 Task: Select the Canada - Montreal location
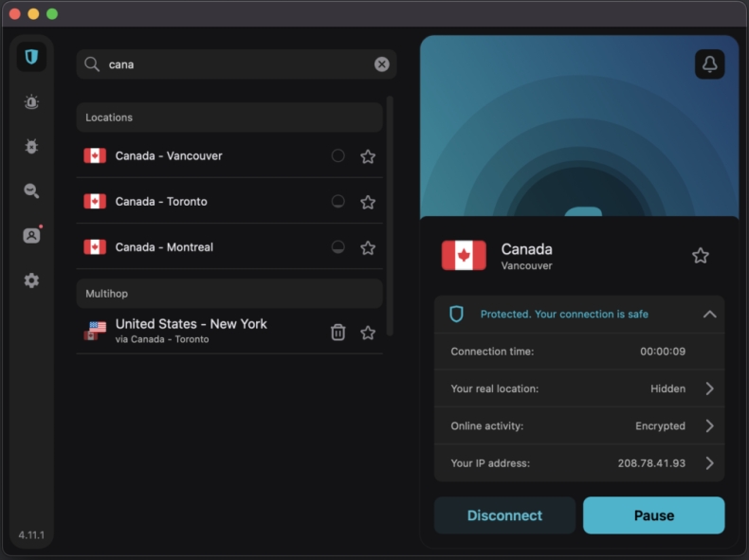(x=164, y=247)
